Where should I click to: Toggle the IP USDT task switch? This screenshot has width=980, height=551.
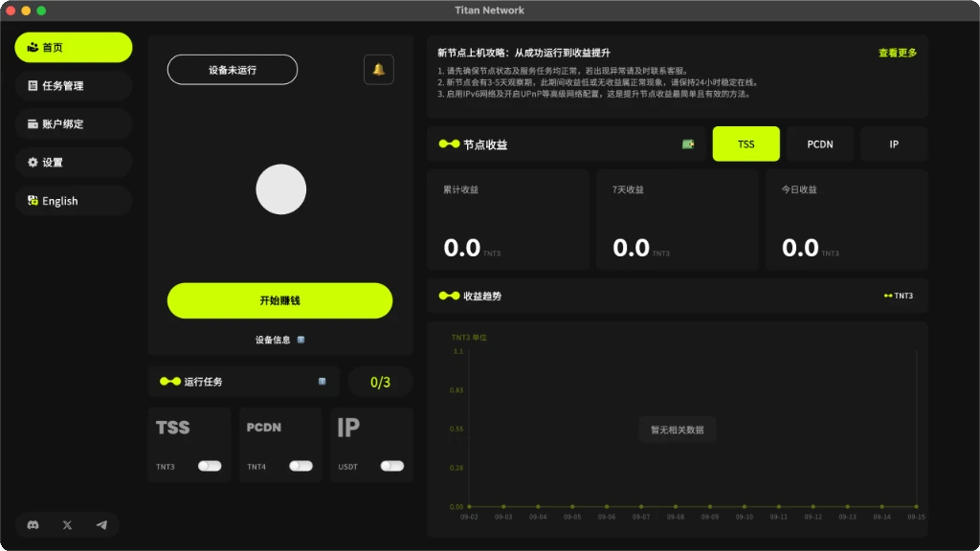pyautogui.click(x=391, y=466)
